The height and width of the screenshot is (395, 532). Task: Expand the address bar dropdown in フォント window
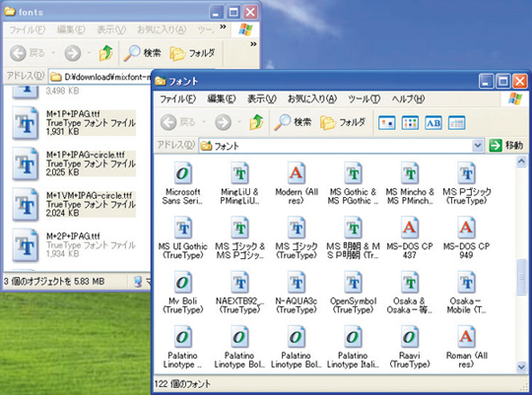[478, 146]
